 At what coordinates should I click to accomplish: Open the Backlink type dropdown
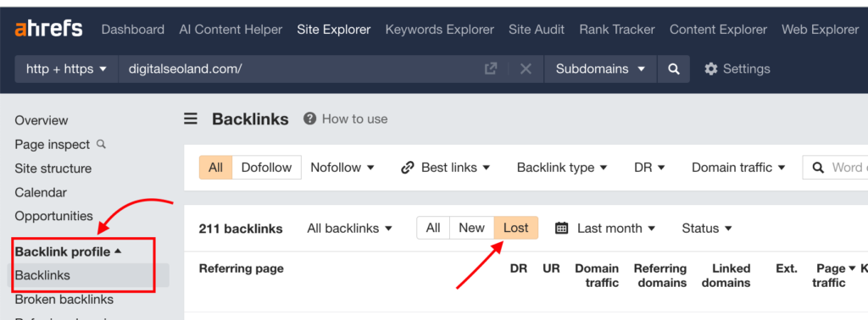pyautogui.click(x=562, y=168)
